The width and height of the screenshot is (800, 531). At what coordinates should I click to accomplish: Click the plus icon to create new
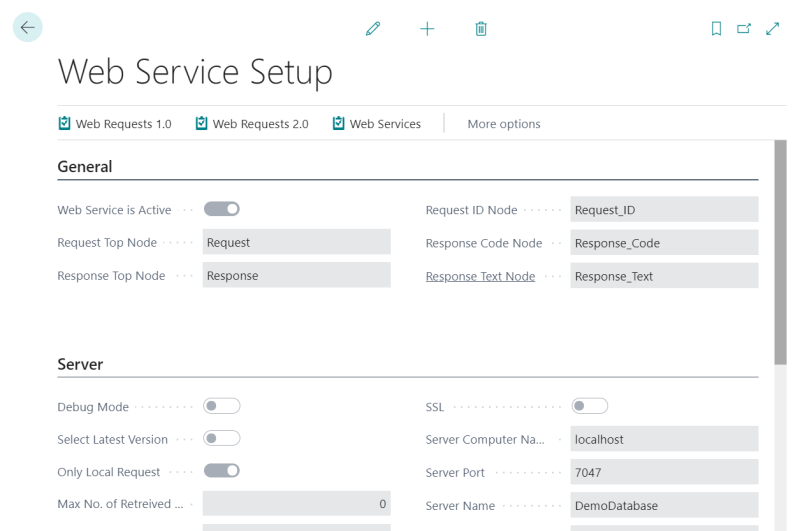(427, 29)
